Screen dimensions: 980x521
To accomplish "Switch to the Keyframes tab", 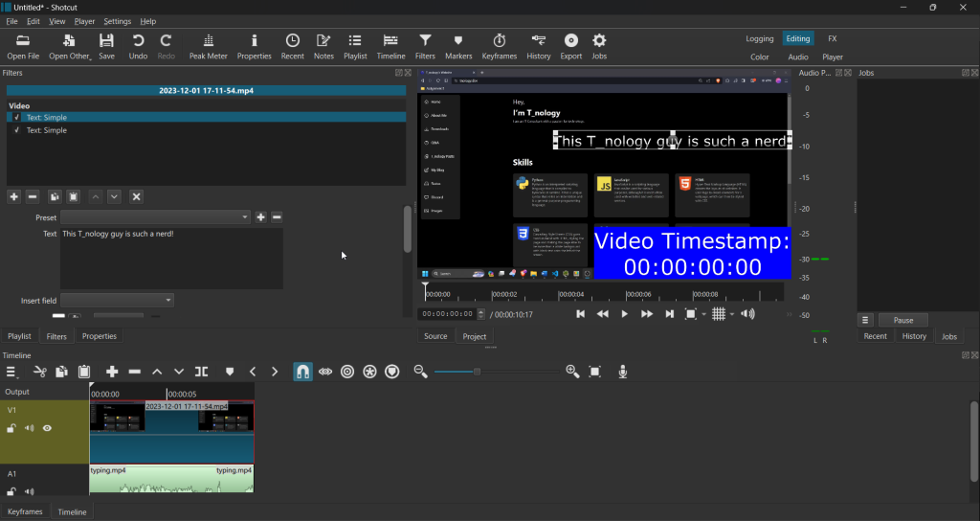I will click(25, 511).
